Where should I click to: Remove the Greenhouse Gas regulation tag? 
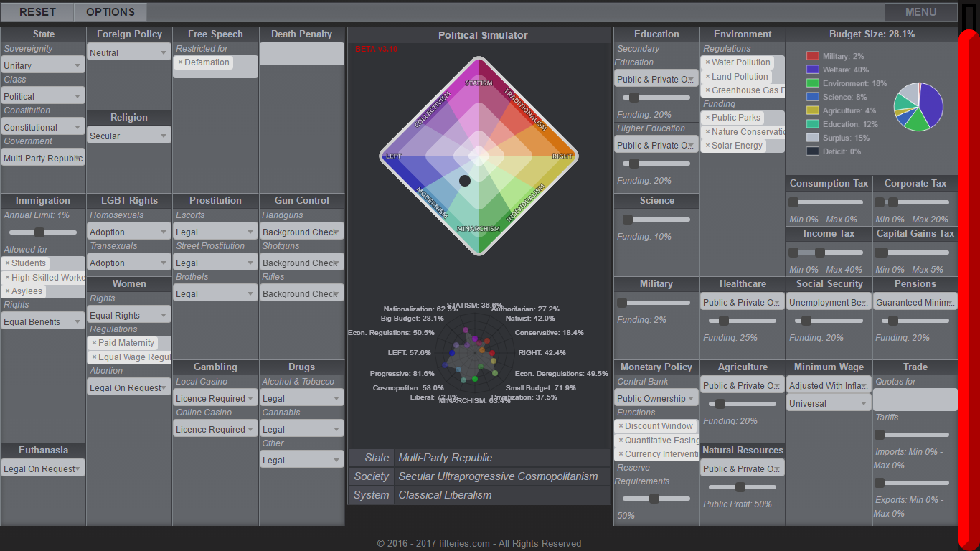(x=707, y=90)
